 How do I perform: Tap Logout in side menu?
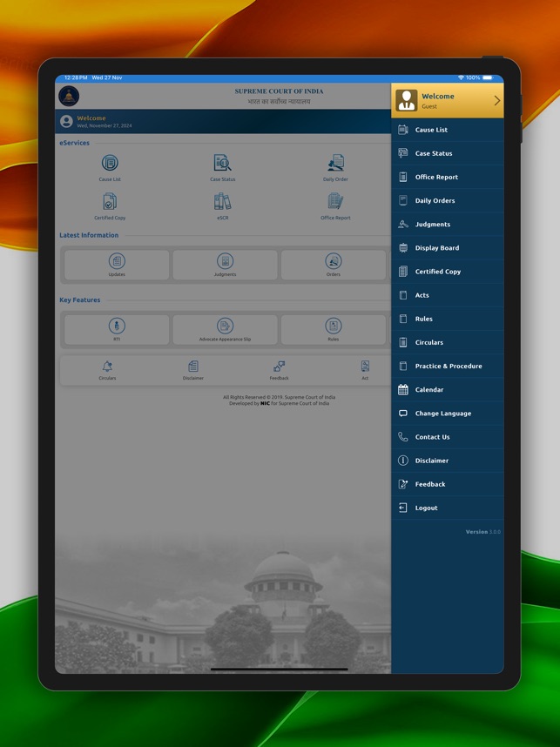click(x=447, y=508)
